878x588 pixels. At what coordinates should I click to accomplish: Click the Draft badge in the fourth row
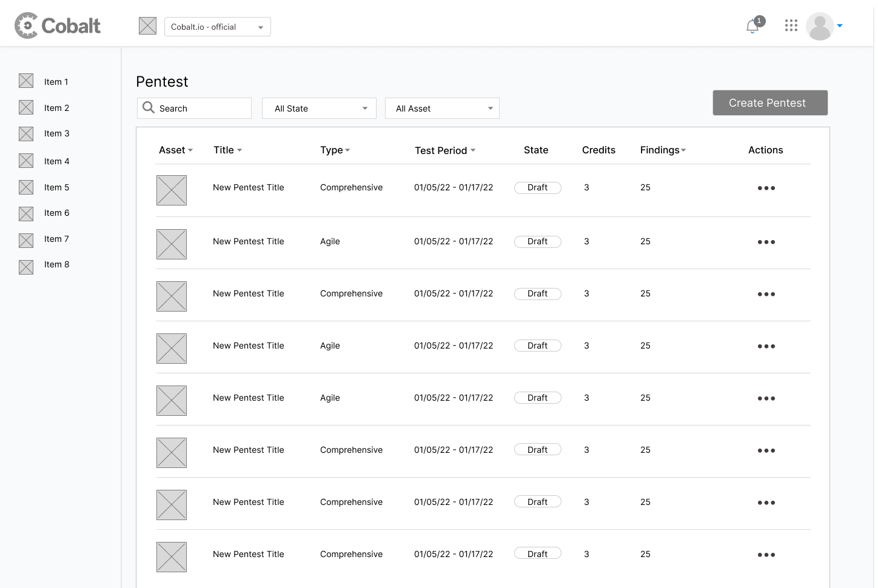[538, 346]
